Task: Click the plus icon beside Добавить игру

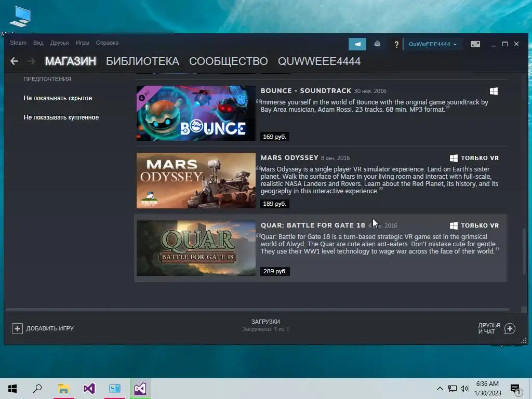Action: tap(17, 328)
